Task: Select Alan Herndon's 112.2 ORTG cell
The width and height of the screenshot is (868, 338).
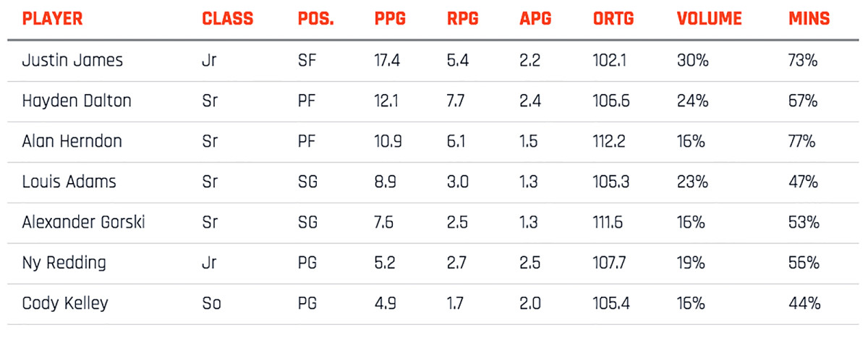Action: (610, 141)
